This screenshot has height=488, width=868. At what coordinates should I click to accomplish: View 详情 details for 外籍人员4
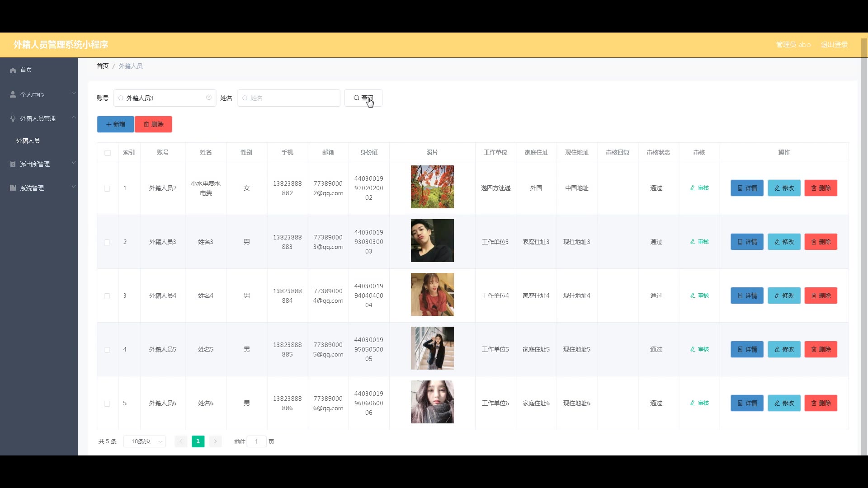point(747,296)
